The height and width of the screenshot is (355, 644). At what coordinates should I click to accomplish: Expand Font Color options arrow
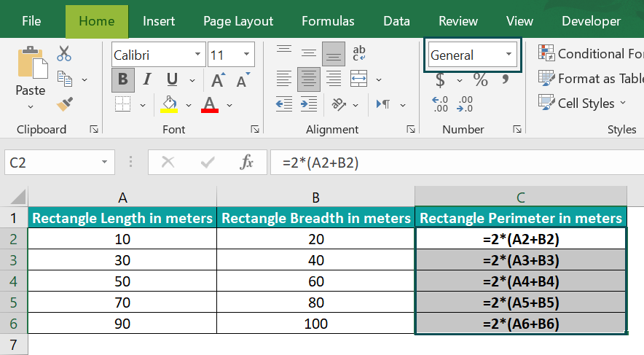click(x=229, y=106)
